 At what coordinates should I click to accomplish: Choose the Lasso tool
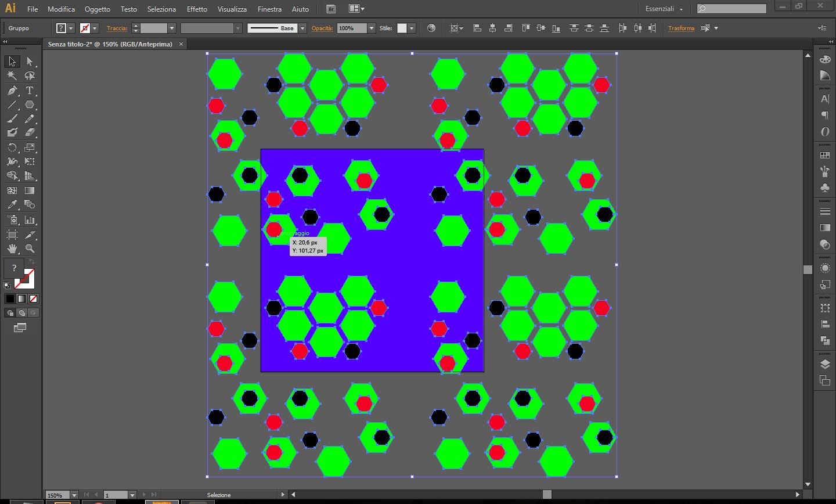click(30, 76)
